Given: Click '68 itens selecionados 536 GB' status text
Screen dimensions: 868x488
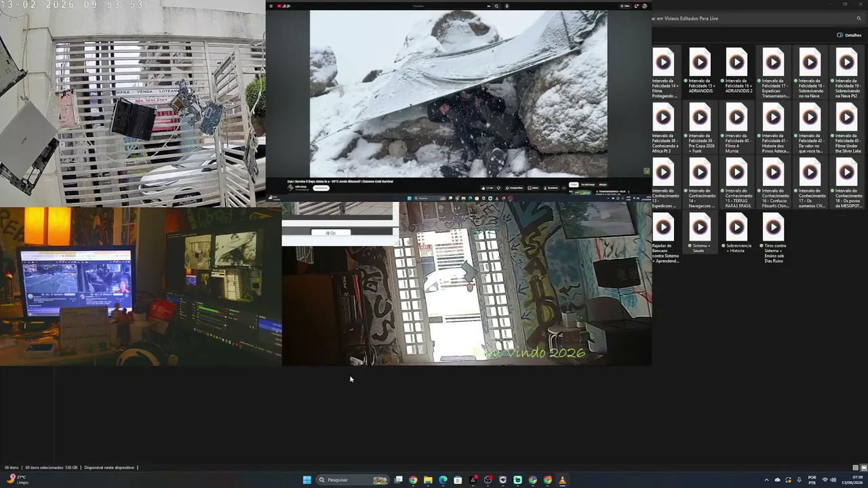Looking at the screenshot, I should (52, 468).
